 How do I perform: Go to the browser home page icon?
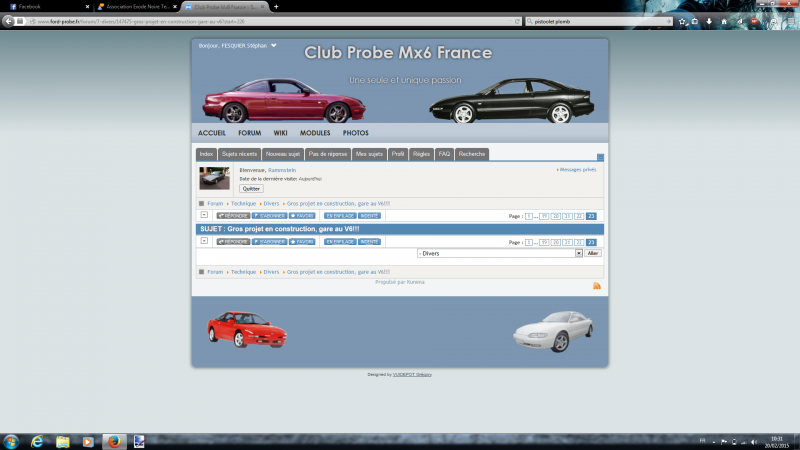tap(723, 21)
